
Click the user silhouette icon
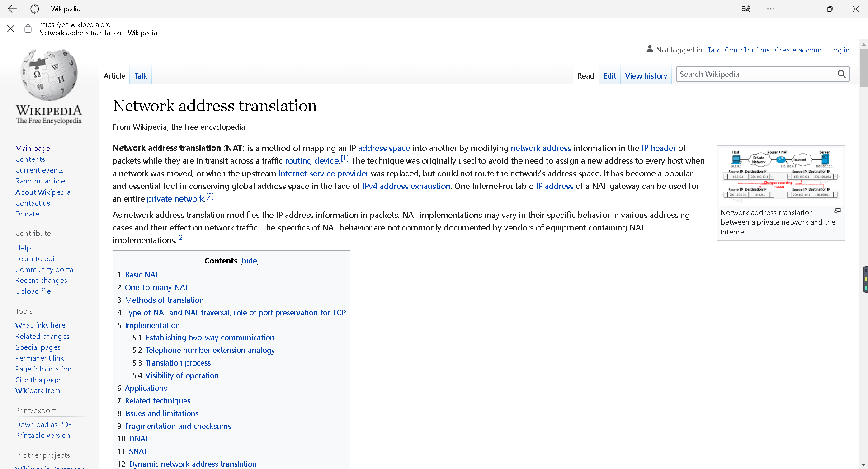[650, 49]
